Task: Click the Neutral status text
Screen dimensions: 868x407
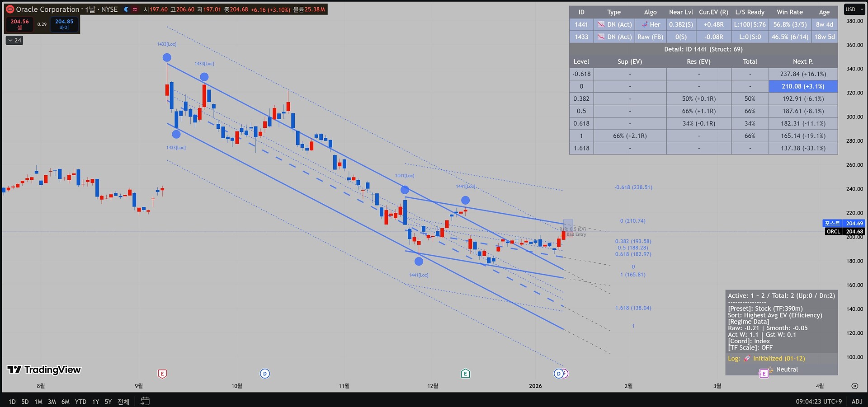Action: (x=787, y=370)
